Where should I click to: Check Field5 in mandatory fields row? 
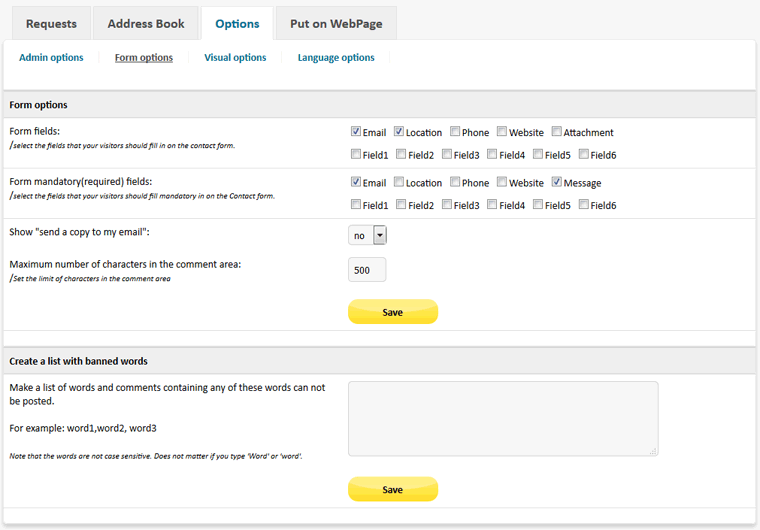click(x=538, y=204)
